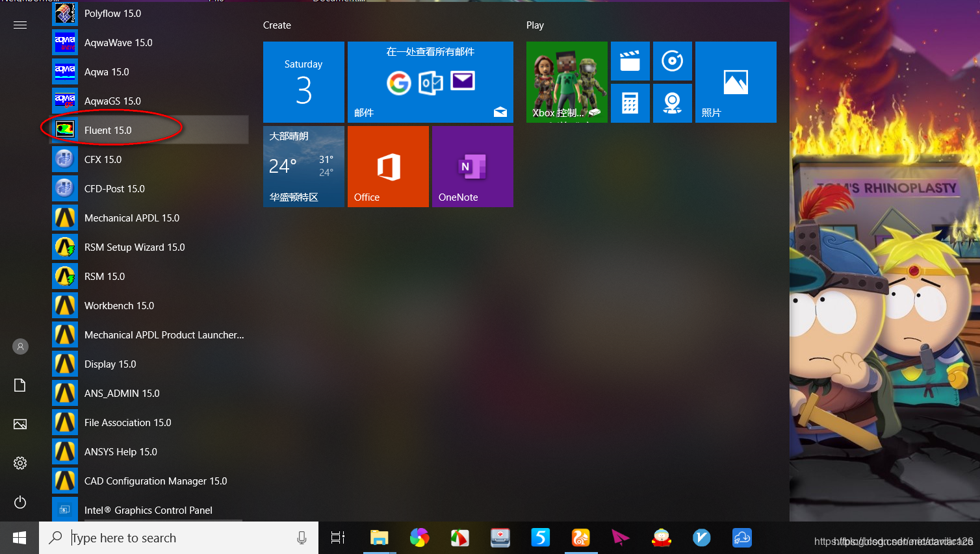The image size is (980, 554).
Task: Open CFX 15.0
Action: (x=149, y=159)
